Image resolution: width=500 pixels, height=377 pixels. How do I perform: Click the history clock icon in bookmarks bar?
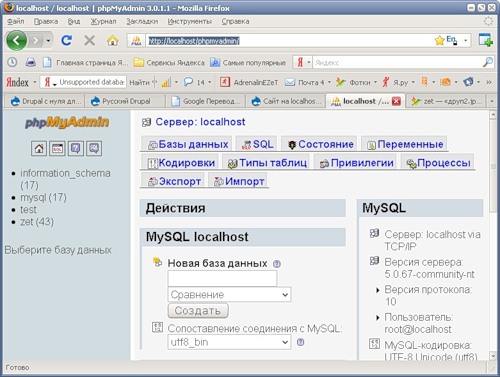click(x=12, y=62)
